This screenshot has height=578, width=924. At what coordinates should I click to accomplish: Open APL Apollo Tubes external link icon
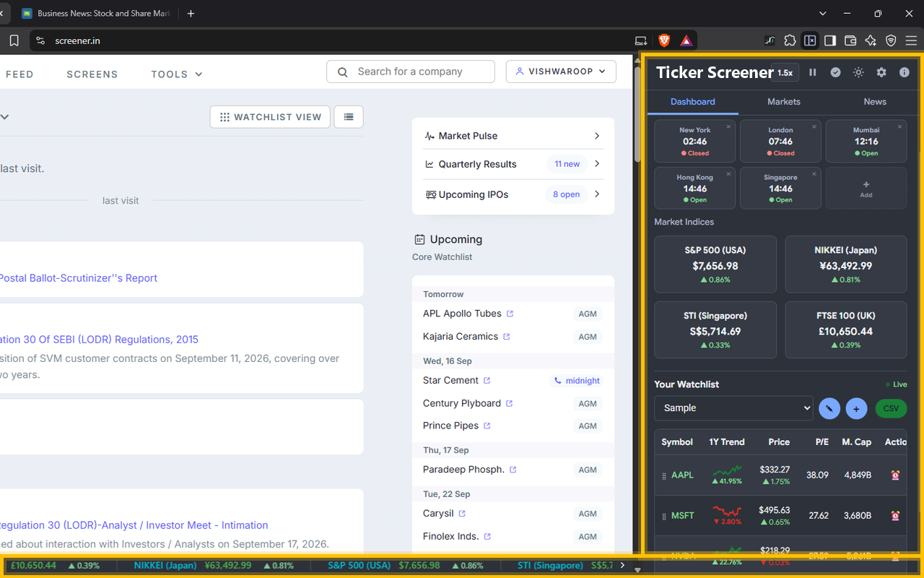click(x=510, y=314)
